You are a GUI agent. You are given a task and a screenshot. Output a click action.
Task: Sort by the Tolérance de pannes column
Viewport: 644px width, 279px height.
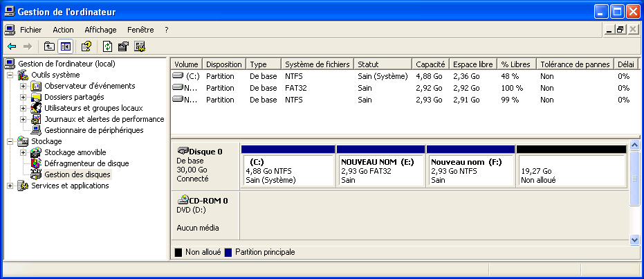(x=575, y=64)
